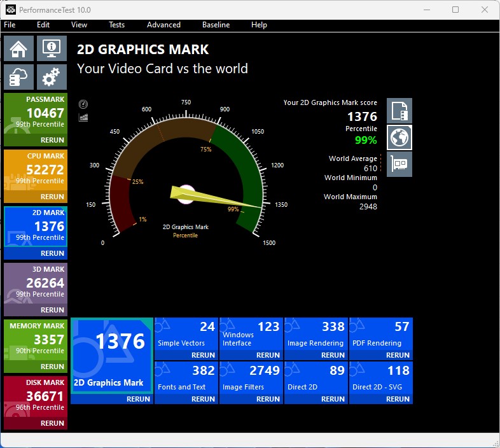This screenshot has height=448, width=500.
Task: Select the Memory Mark score tile
Action: pyautogui.click(x=36, y=340)
